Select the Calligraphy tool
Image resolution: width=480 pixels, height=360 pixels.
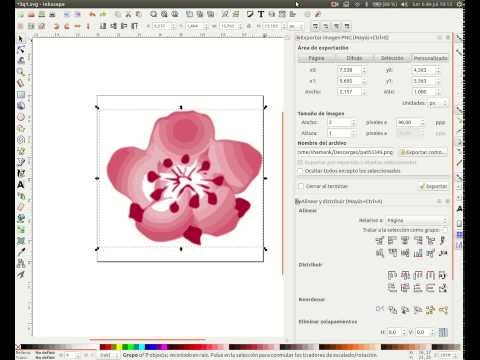[x=21, y=173]
